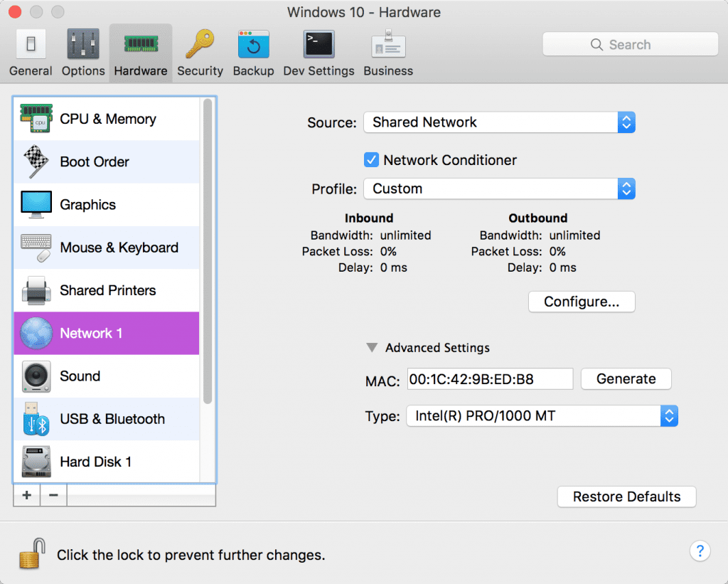Disable the Network Conditioner
This screenshot has height=584, width=728.
click(371, 159)
